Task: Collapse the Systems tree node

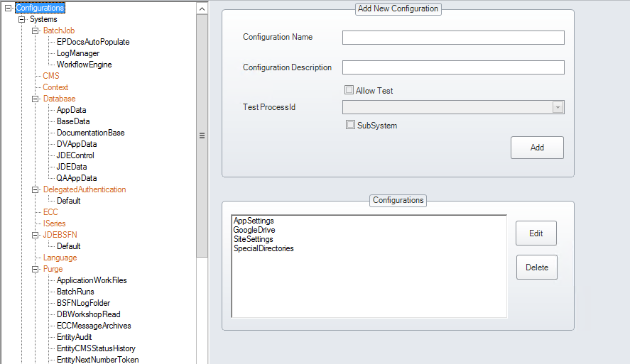Action: [x=22, y=19]
